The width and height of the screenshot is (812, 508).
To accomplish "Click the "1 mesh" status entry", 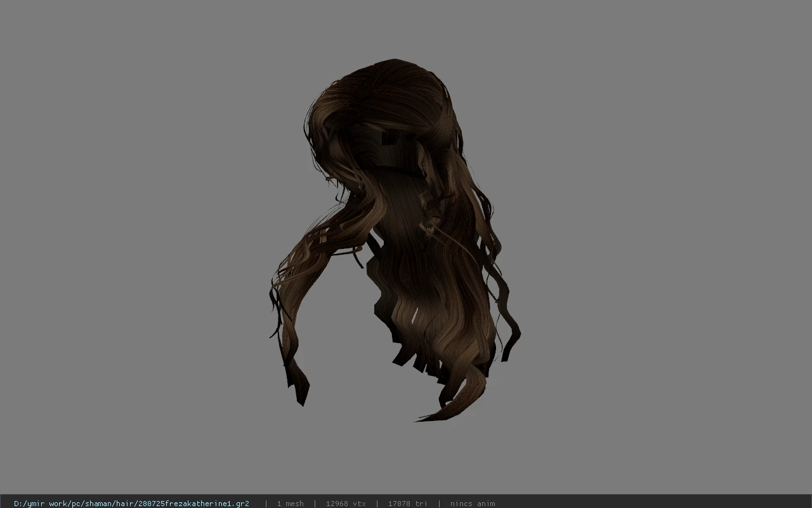I will tap(290, 504).
